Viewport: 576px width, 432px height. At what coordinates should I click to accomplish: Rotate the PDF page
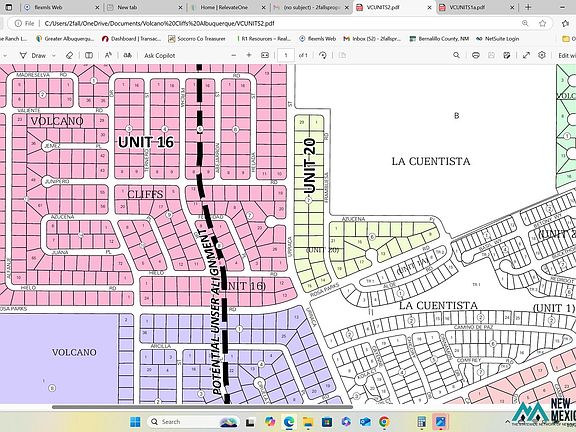[323, 55]
